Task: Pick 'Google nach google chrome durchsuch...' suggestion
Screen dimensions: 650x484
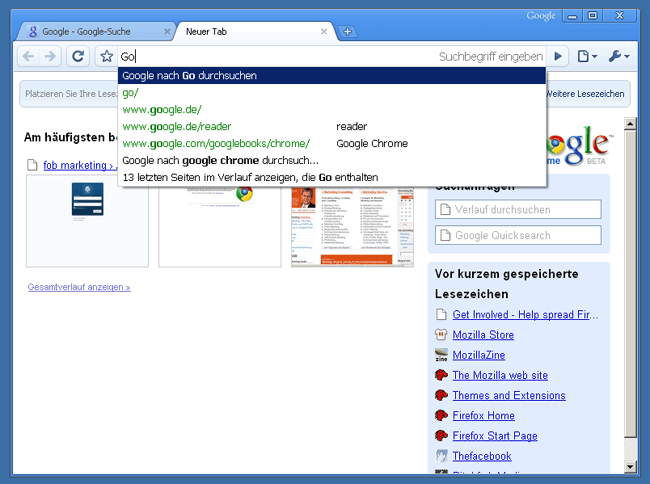Action: 332,160
